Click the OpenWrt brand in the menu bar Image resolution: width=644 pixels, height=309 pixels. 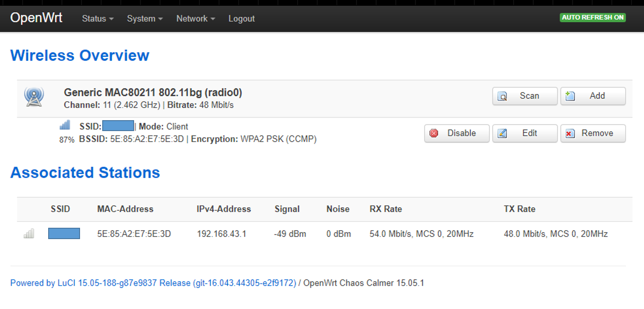click(x=36, y=18)
